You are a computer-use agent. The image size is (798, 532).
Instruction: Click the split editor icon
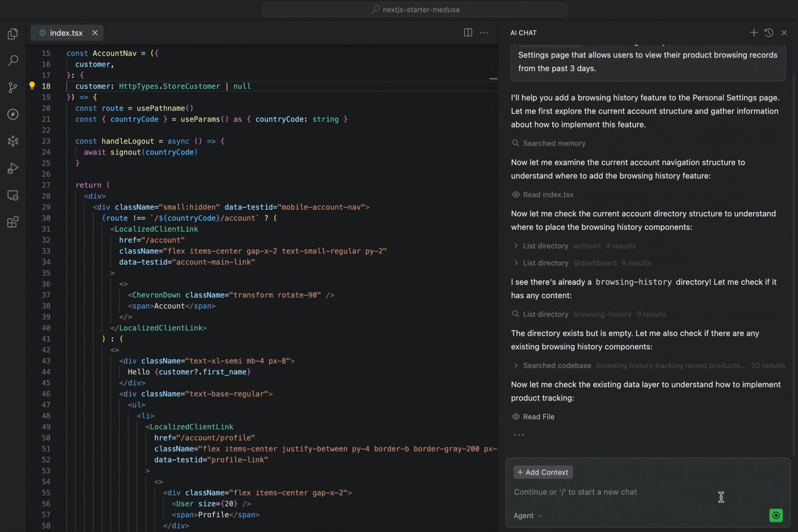tap(468, 33)
